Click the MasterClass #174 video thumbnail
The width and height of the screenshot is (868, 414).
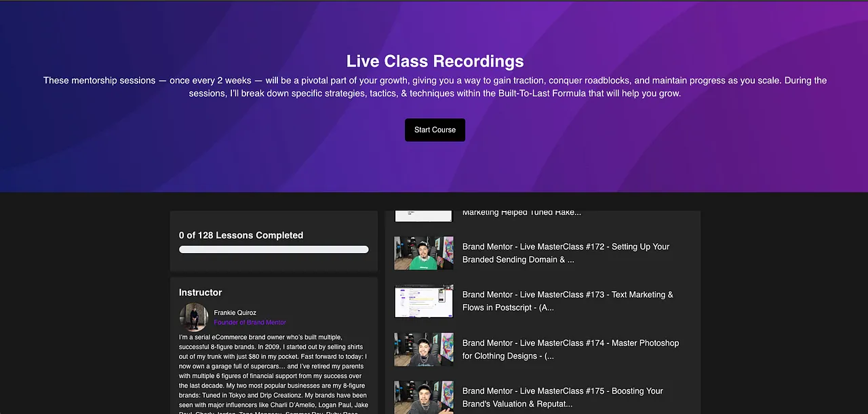(x=424, y=350)
